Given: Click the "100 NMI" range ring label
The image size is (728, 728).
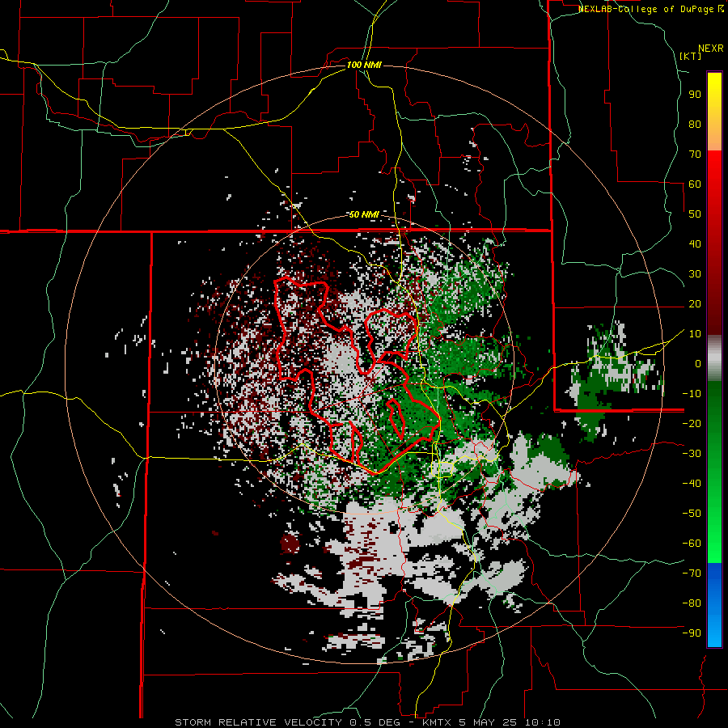Looking at the screenshot, I should (364, 65).
